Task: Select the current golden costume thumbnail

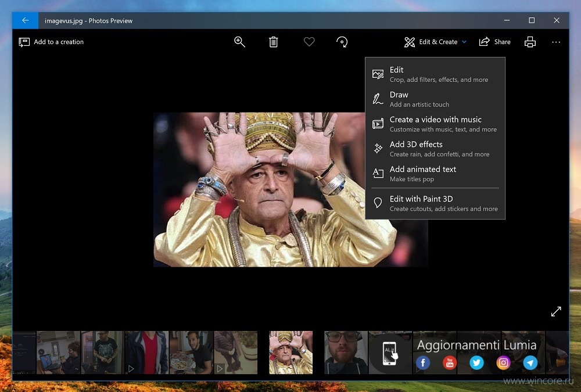Action: coord(291,353)
